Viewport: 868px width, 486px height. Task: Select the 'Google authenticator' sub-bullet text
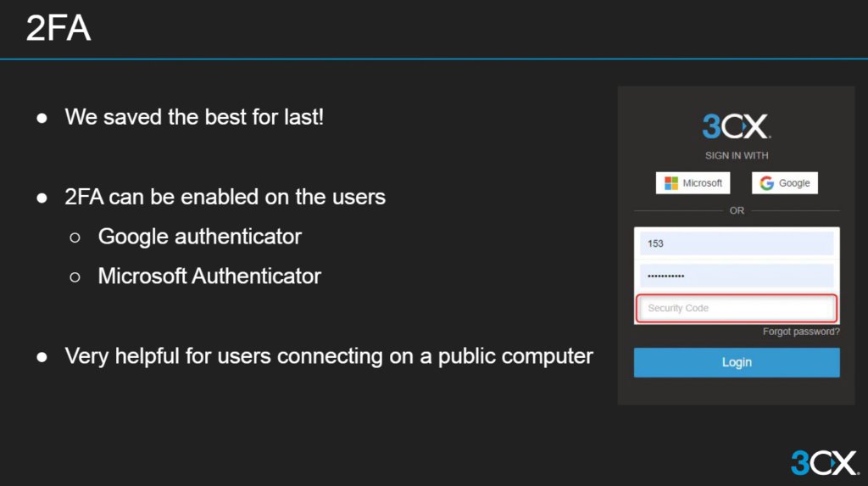point(199,237)
